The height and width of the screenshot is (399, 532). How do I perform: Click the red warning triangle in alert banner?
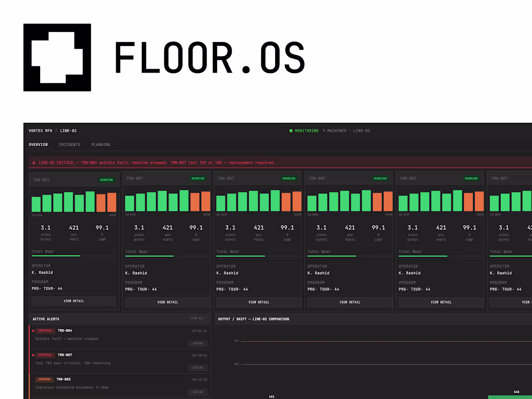(x=34, y=163)
